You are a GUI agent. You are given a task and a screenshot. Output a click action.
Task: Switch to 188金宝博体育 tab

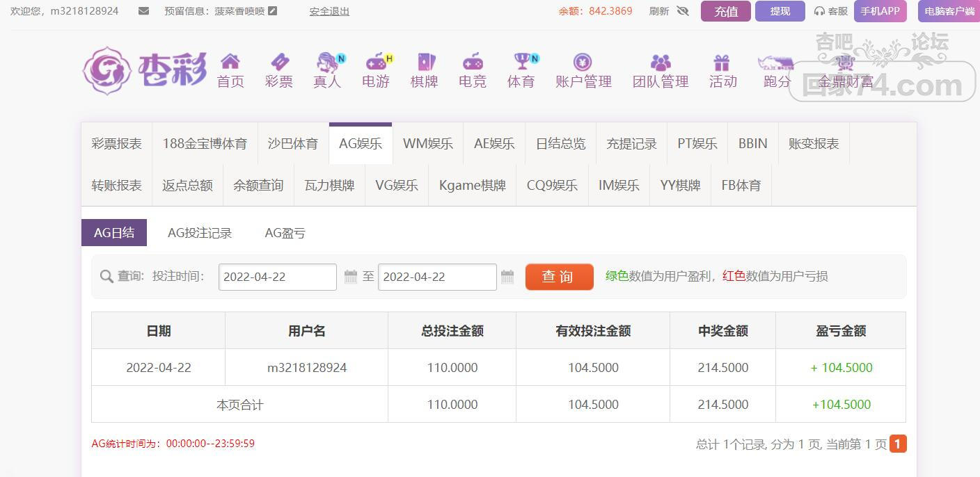click(205, 144)
